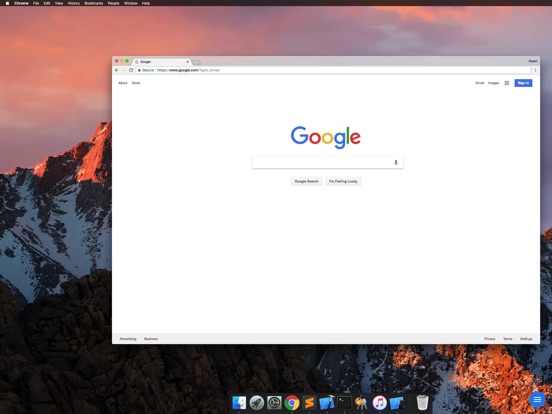The image size is (552, 414).
Task: Open the About link
Action: pos(123,83)
